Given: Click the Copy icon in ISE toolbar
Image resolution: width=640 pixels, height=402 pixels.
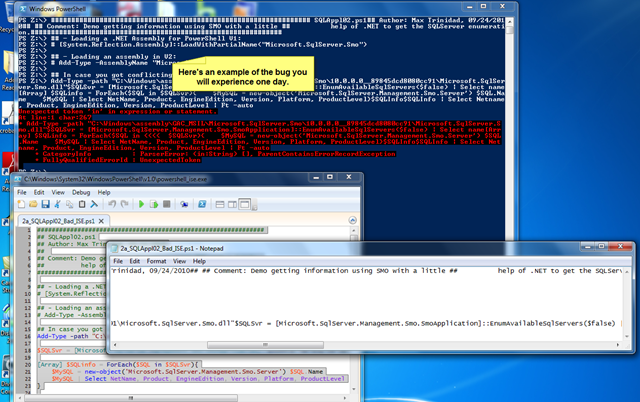Looking at the screenshot, I should 70,204.
